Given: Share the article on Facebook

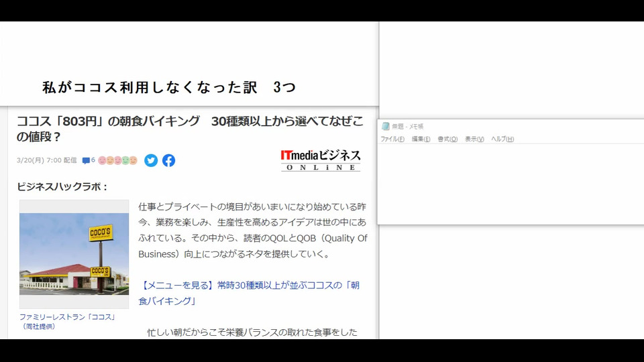Looking at the screenshot, I should point(168,160).
